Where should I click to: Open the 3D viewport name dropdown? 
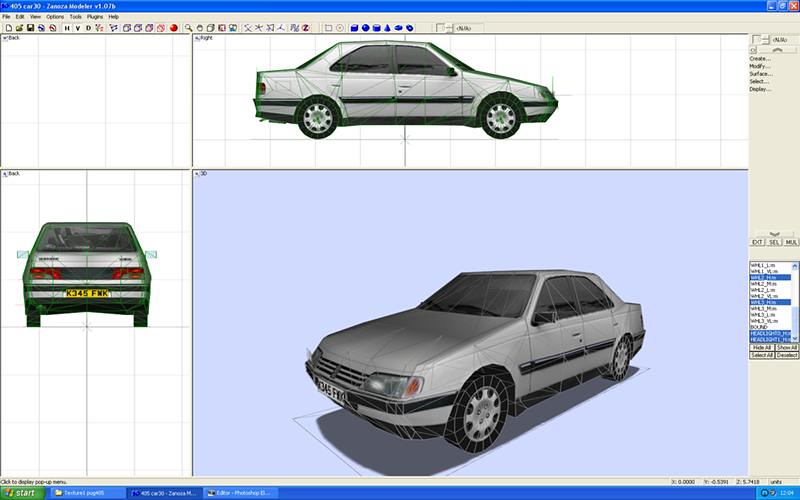pyautogui.click(x=203, y=173)
